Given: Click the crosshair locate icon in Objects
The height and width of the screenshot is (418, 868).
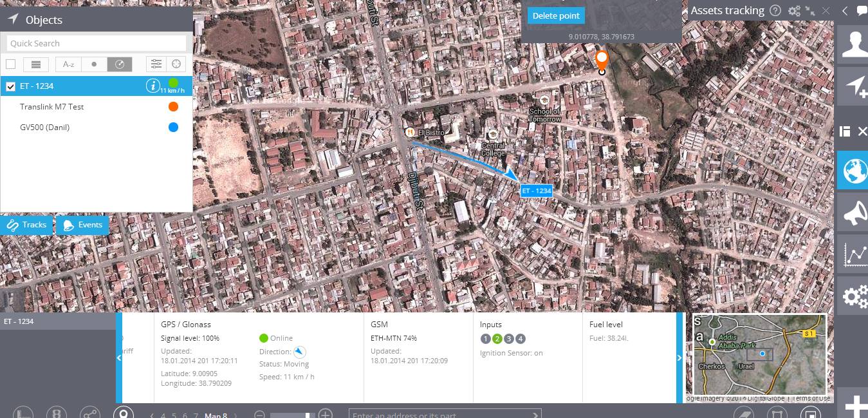Looking at the screenshot, I should (x=176, y=64).
